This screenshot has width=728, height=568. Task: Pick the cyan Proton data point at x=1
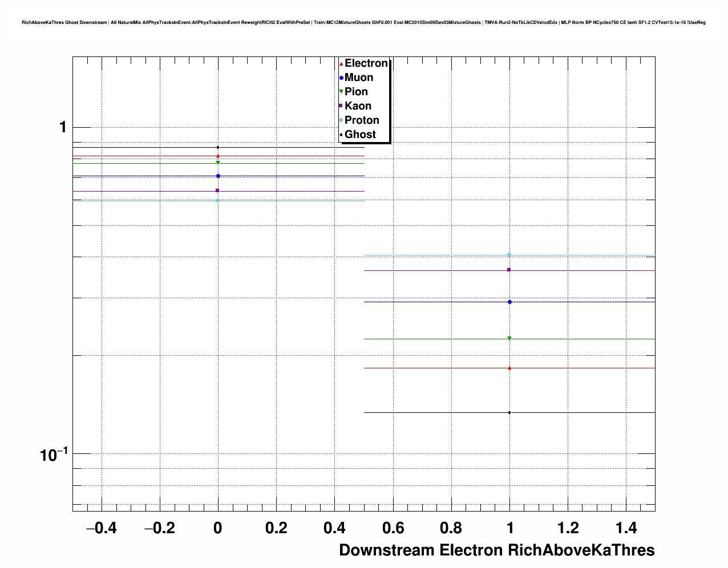(509, 254)
